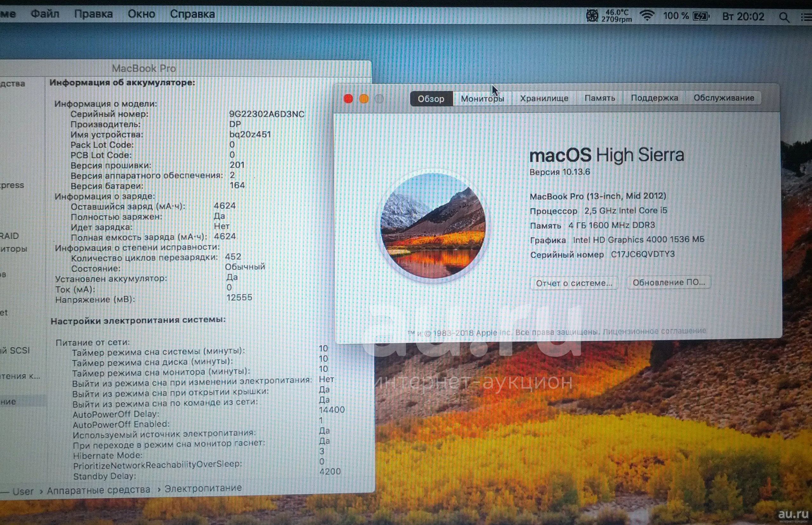Click the Обновление ПО button
Screen dimensions: 812x525
669,282
